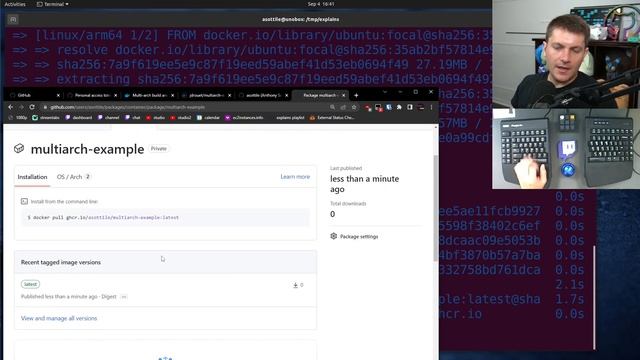The height and width of the screenshot is (360, 640).
Task: Select the OS / Arch tab
Action: pyautogui.click(x=73, y=177)
